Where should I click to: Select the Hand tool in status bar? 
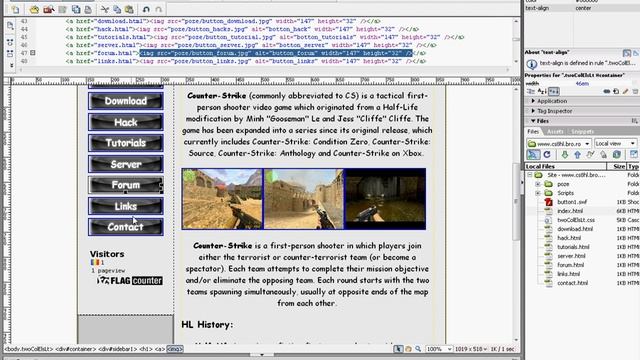click(408, 349)
